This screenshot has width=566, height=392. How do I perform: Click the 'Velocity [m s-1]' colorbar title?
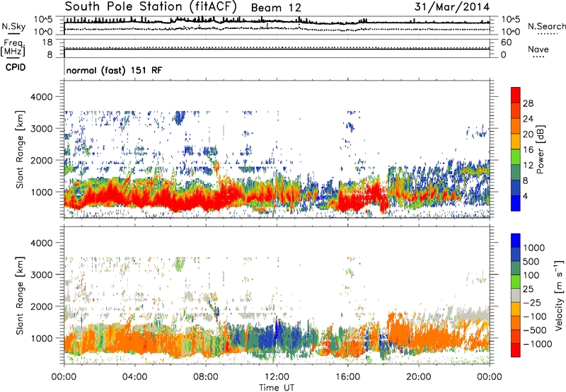[x=559, y=296]
